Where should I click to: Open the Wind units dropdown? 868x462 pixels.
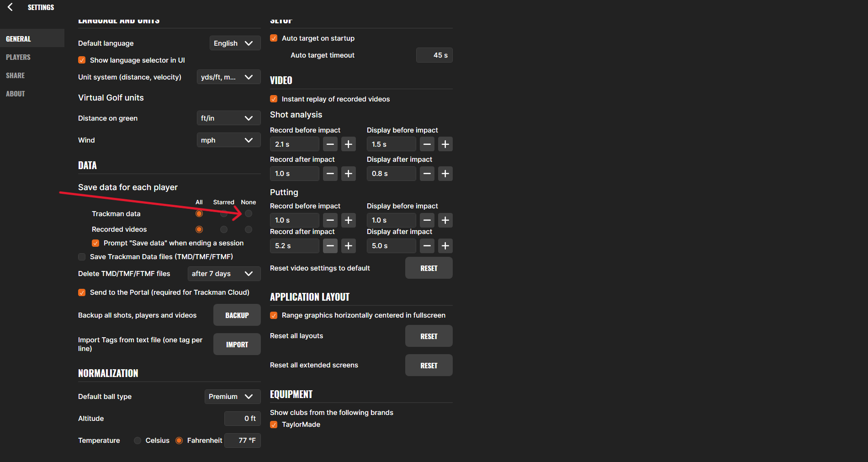(229, 140)
